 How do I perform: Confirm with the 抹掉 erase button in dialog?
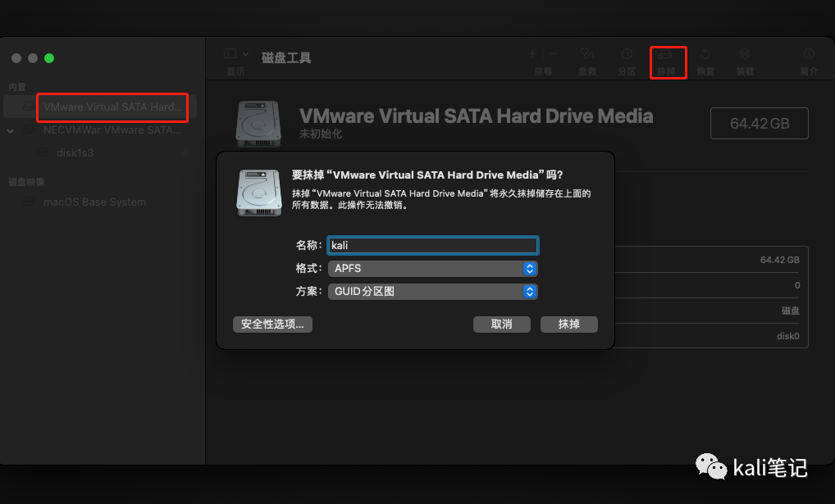(x=568, y=324)
